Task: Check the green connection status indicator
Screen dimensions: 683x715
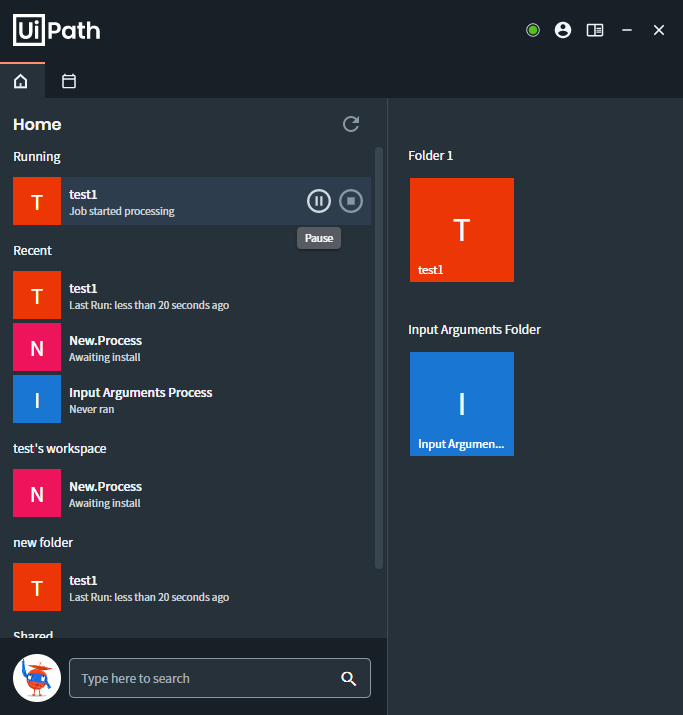Action: coord(533,30)
